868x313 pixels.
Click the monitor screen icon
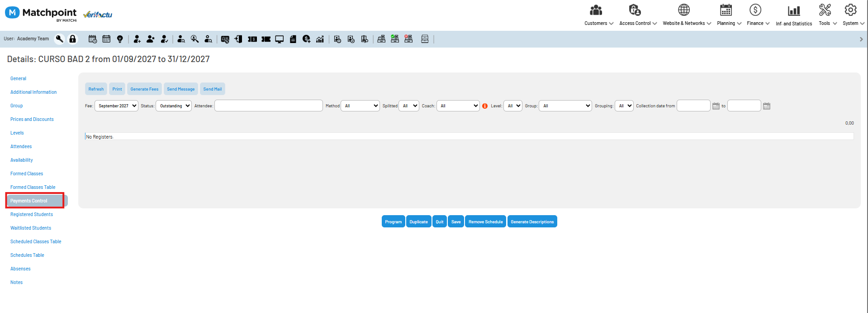(x=280, y=39)
